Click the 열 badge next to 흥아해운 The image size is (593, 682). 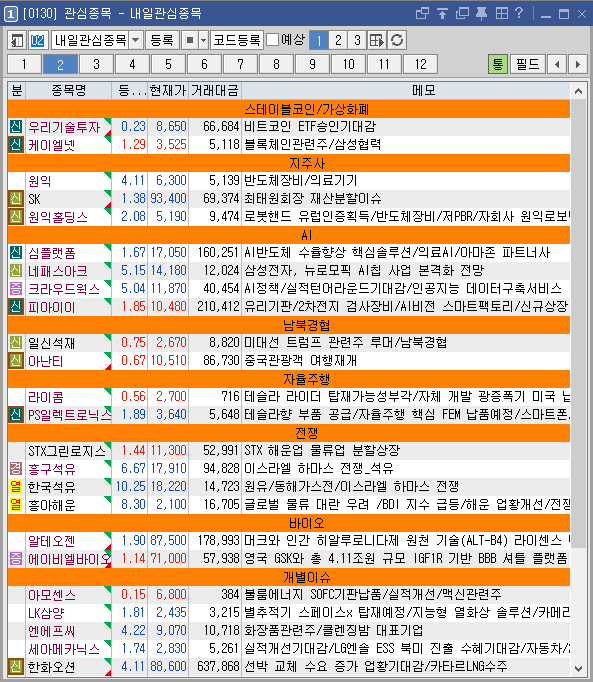[x=16, y=505]
